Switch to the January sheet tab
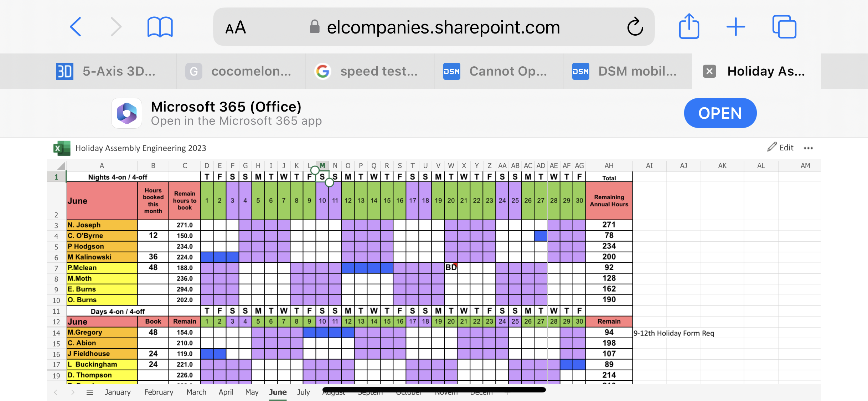 coord(118,392)
